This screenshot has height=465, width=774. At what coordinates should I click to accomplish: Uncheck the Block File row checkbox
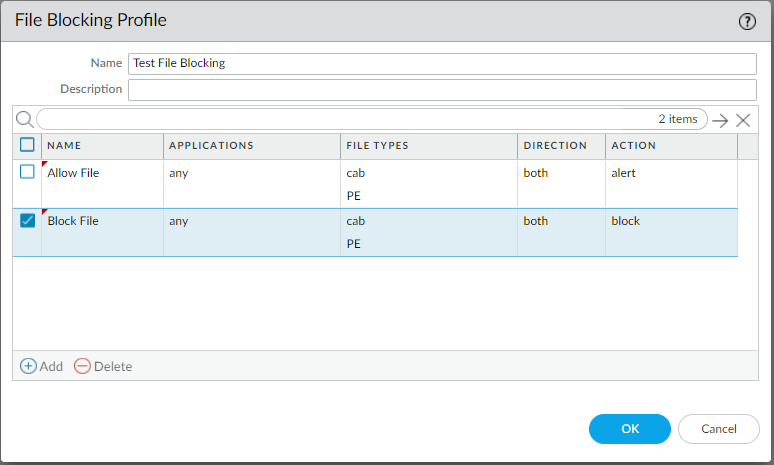click(28, 221)
